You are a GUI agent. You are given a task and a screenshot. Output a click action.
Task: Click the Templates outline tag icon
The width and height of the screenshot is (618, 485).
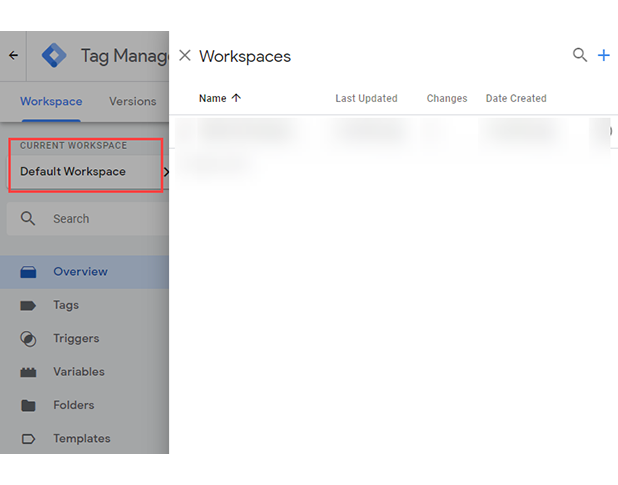click(x=28, y=439)
